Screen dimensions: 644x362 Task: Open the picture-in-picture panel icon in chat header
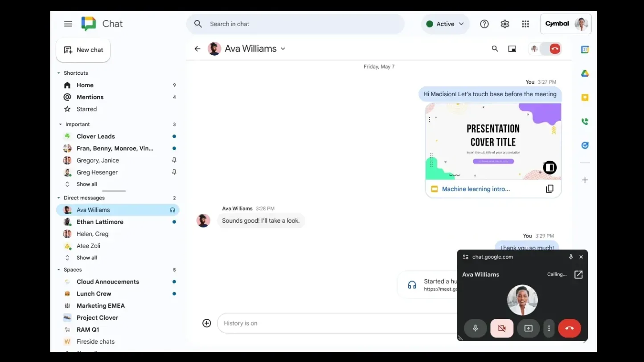(512, 49)
